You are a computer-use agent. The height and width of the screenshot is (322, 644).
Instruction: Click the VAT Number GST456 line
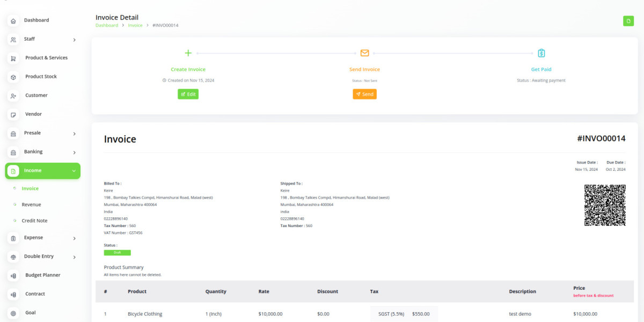[123, 233]
